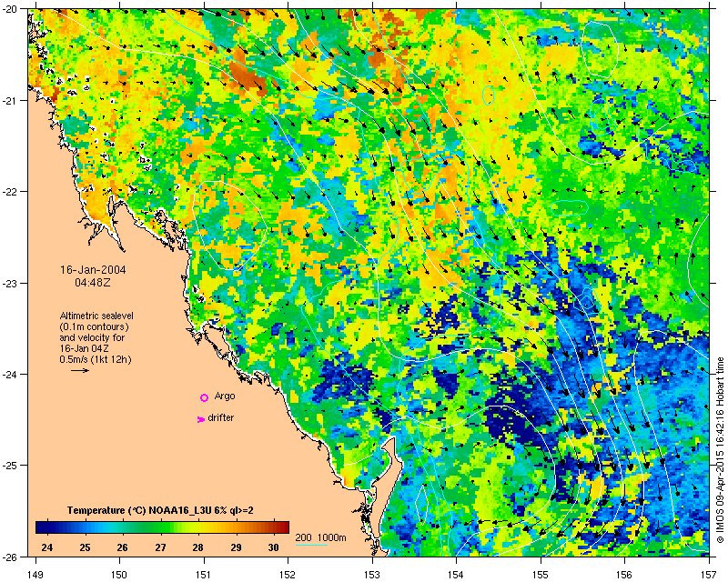Click the latitude axis label -22
The image size is (728, 582).
[10, 192]
